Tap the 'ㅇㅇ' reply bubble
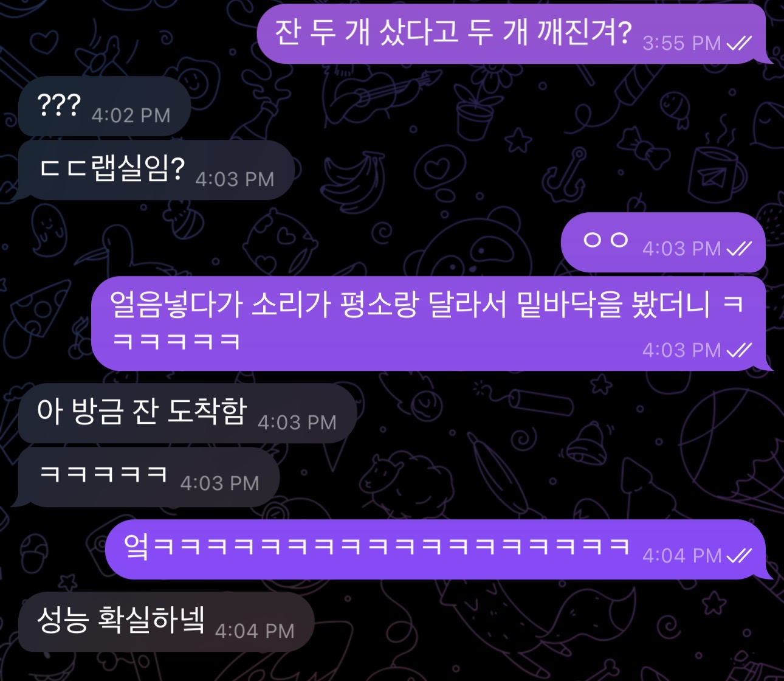Viewport: 784px width, 681px height. tap(663, 242)
